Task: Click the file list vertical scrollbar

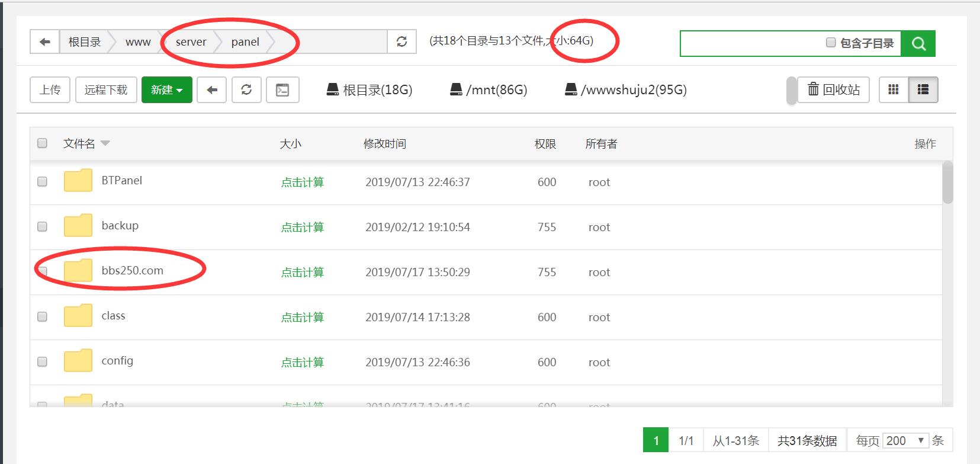Action: pos(947,183)
